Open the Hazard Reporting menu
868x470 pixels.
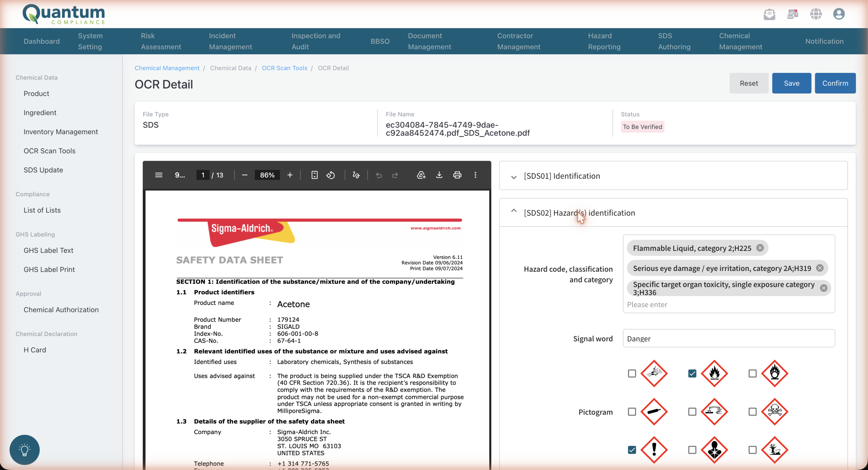[x=604, y=41]
